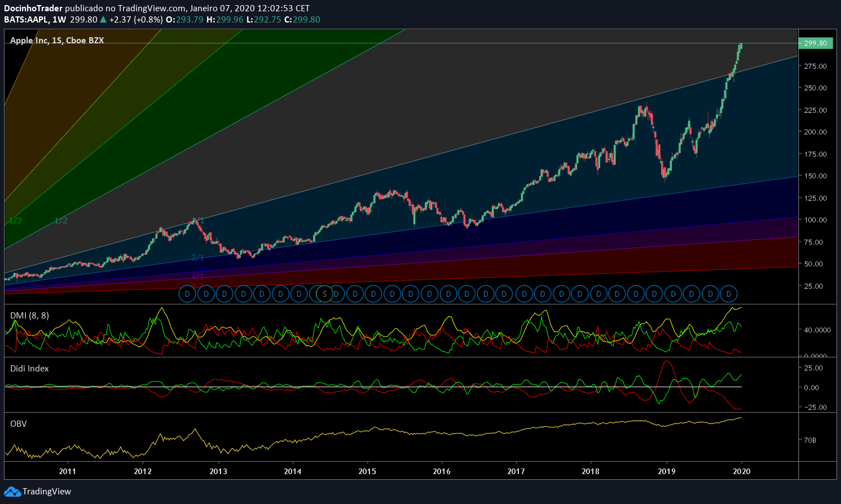The image size is (841, 504).
Task: Click the 70B OBV scale label
Action: (x=810, y=440)
